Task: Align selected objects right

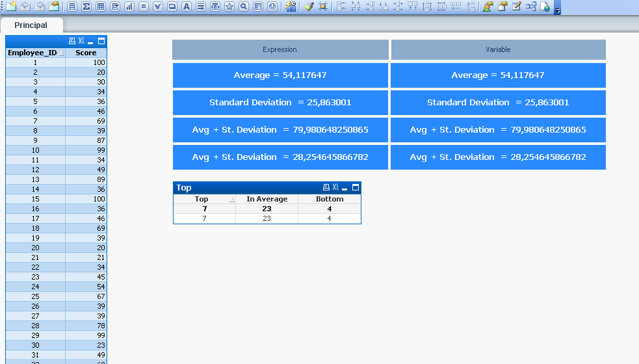Action: point(370,6)
